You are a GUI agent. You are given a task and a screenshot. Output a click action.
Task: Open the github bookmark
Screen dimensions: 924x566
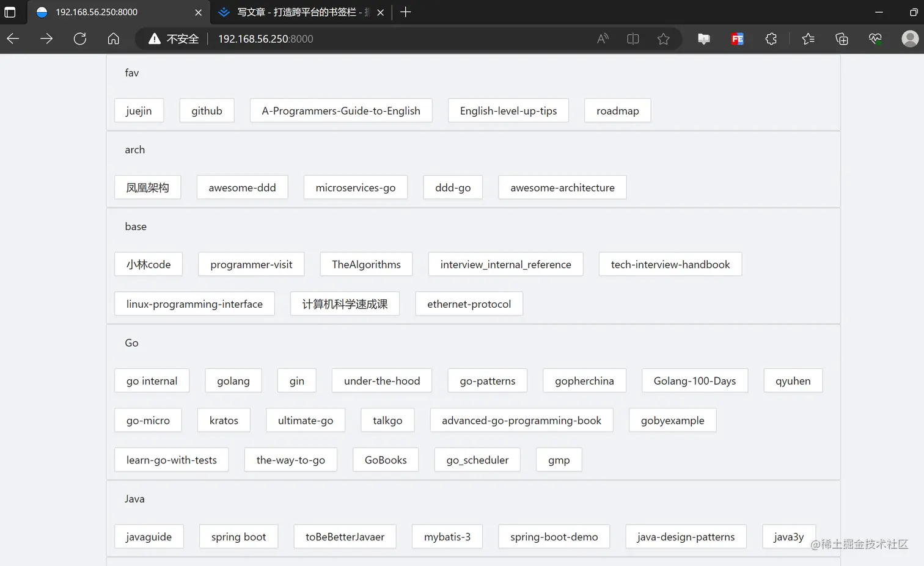tap(207, 111)
